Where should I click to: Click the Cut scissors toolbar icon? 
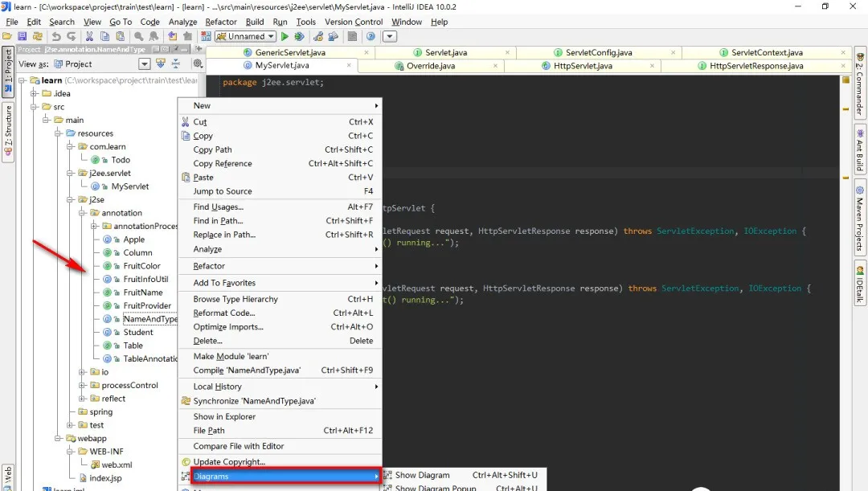pyautogui.click(x=89, y=36)
